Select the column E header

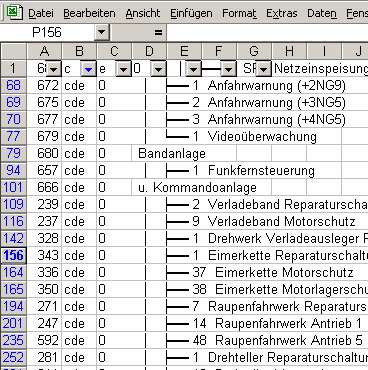(184, 51)
